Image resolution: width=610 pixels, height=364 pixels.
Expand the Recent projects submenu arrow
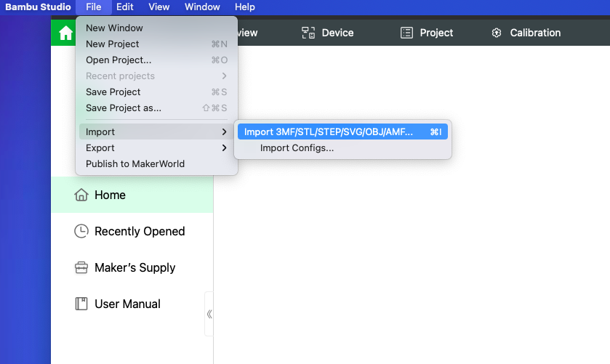click(x=224, y=76)
